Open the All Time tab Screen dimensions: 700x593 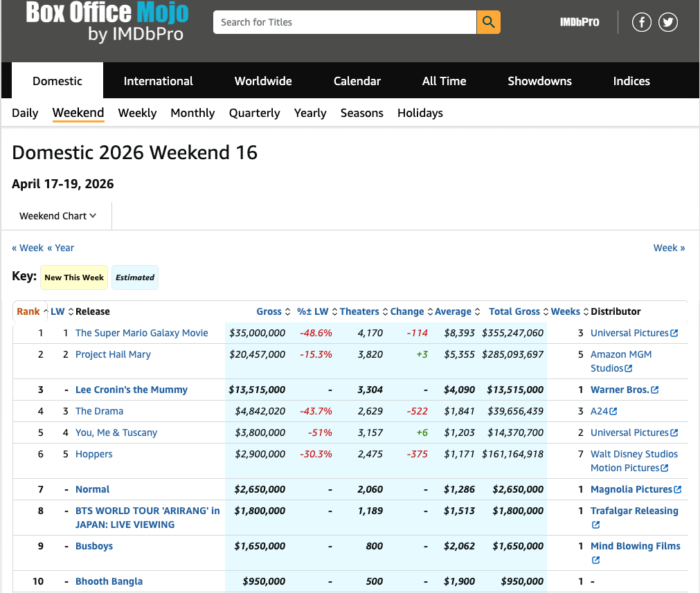tap(444, 81)
